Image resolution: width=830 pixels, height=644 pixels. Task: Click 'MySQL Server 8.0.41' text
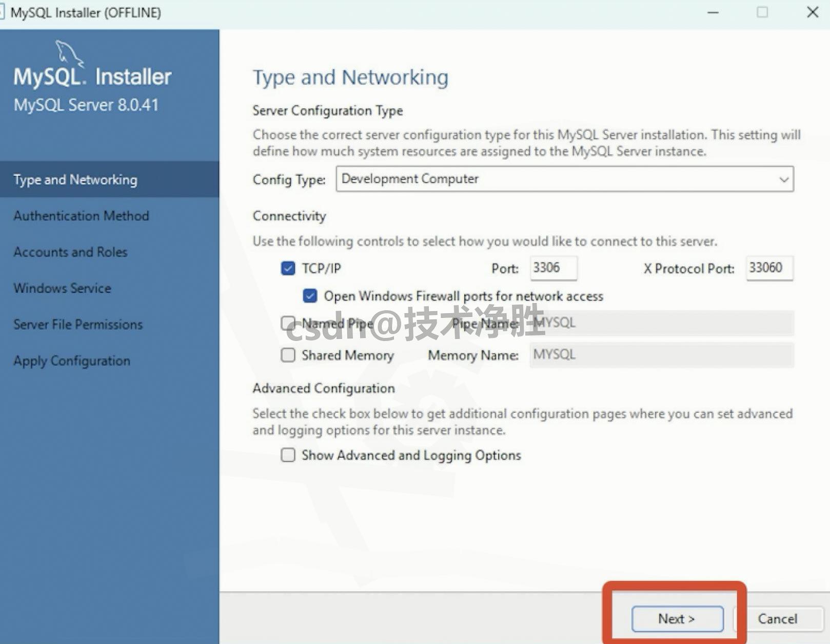pos(86,105)
